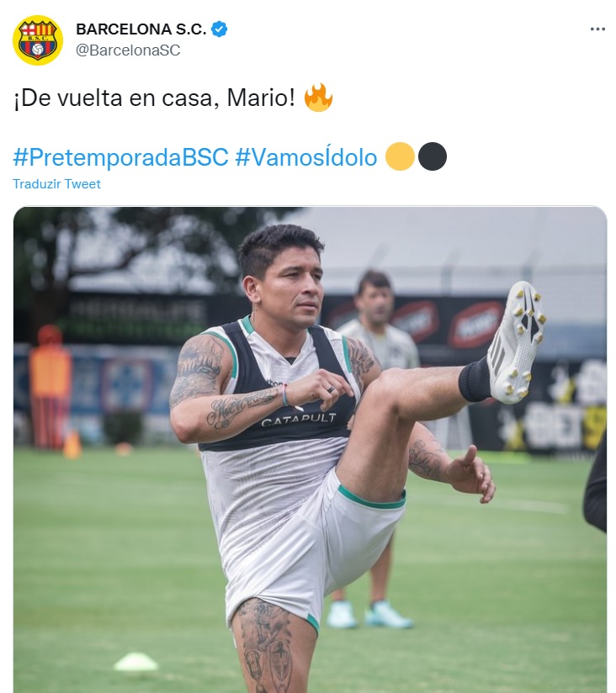Click the fire emoji in tweet
The height and width of the screenshot is (693, 616).
318,98
